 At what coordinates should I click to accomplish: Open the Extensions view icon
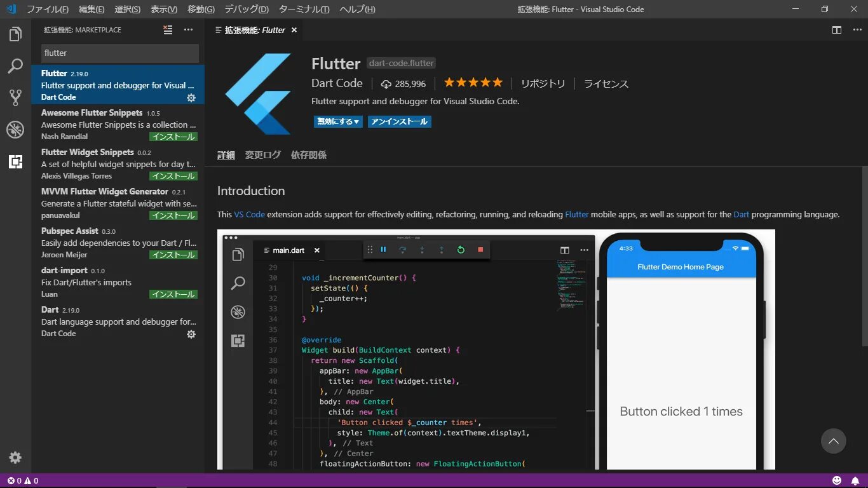tap(15, 161)
